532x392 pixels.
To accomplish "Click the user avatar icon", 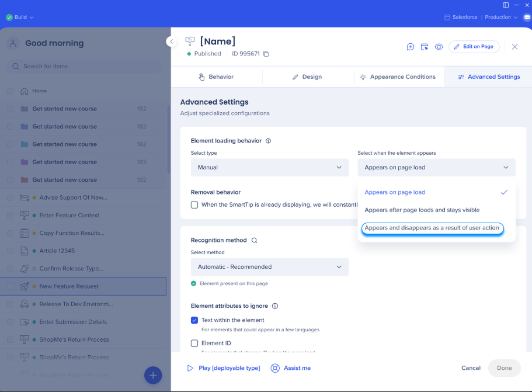I will click(x=13, y=43).
